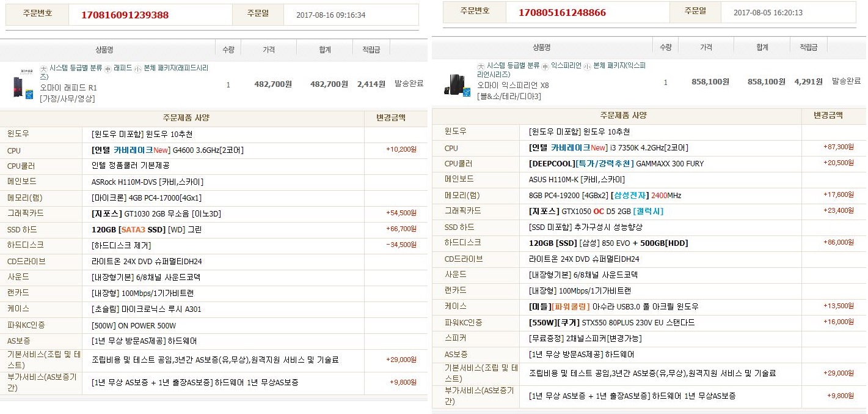The image size is (868, 414).
Task: Click the 8GB PC4-19200 삼성전자 memory entry
Action: point(605,195)
